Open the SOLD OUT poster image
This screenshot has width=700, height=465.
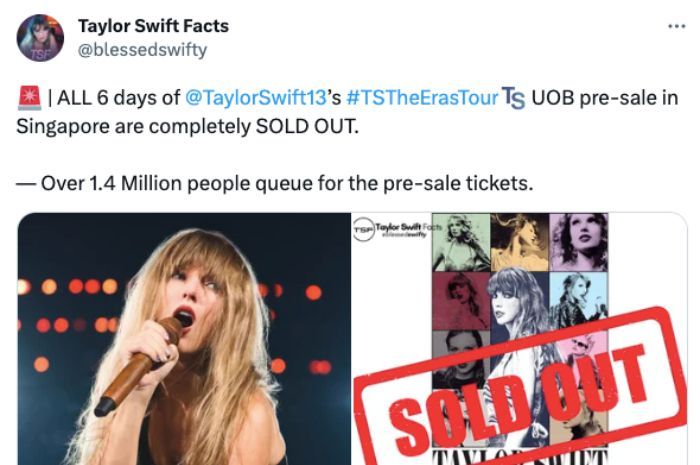click(x=520, y=339)
